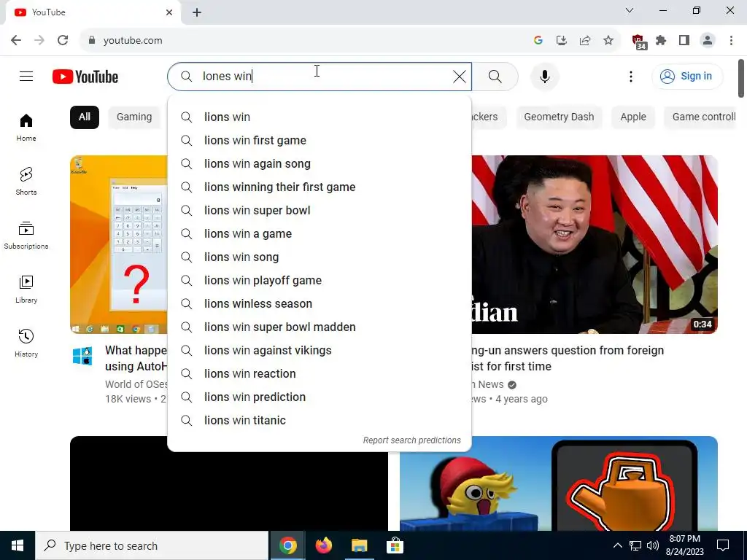The width and height of the screenshot is (747, 560).
Task: Clear the search box with the X
Action: (460, 76)
